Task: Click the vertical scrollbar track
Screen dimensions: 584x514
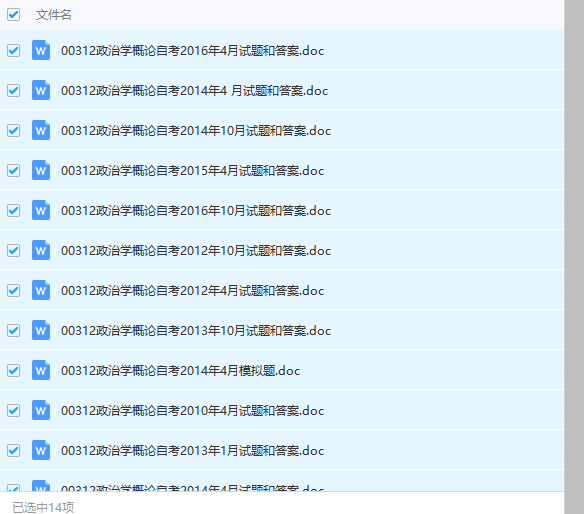Action: (574, 257)
